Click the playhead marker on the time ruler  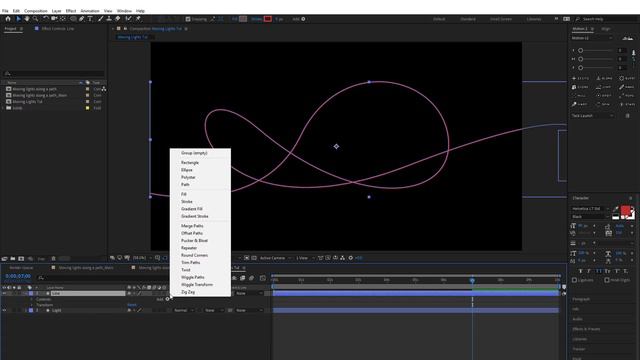click(x=472, y=280)
